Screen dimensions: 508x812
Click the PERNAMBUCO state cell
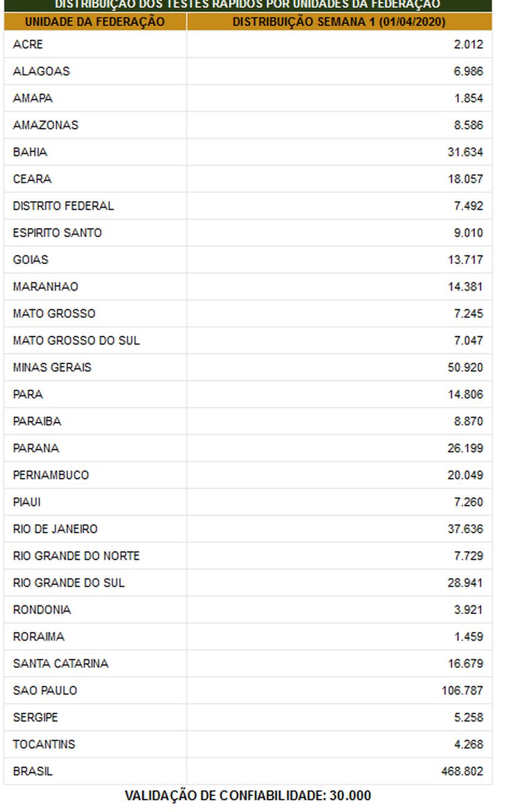(51, 475)
